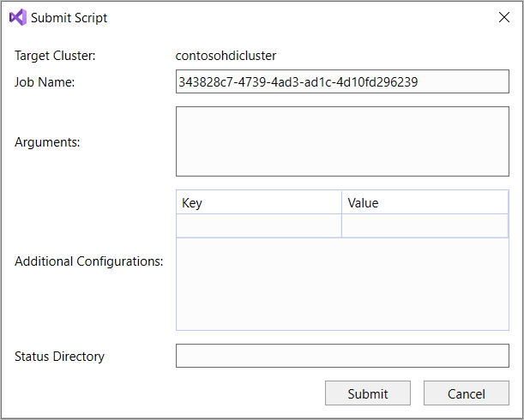Screen dimensions: 524x420
Task: Click the Job Name text field
Action: click(x=341, y=82)
